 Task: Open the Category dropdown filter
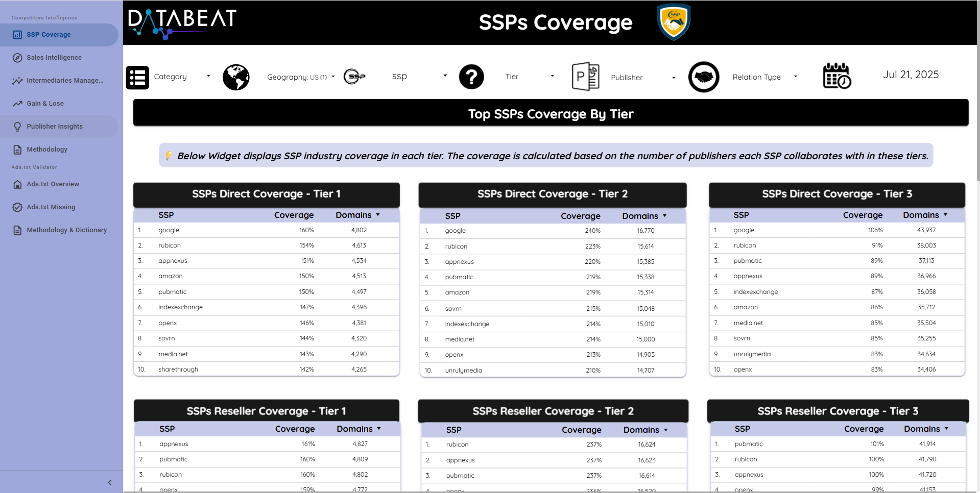tap(182, 77)
